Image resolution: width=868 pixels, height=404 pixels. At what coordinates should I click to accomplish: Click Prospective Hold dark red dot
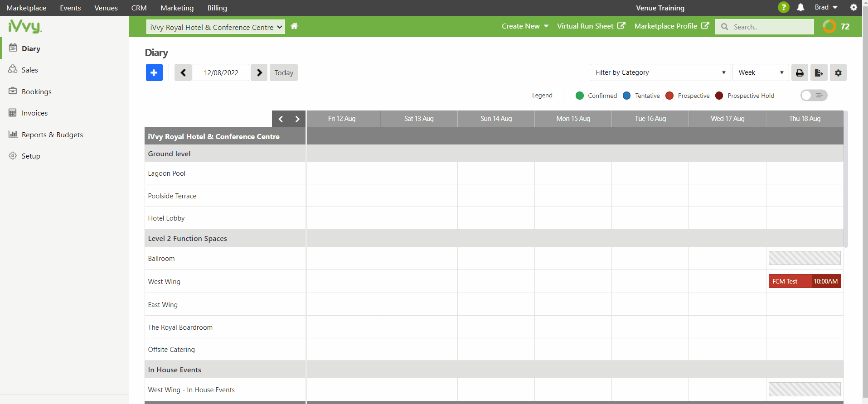click(719, 96)
